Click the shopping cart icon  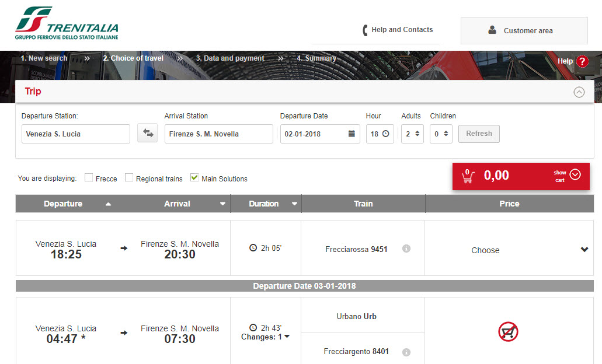click(468, 176)
